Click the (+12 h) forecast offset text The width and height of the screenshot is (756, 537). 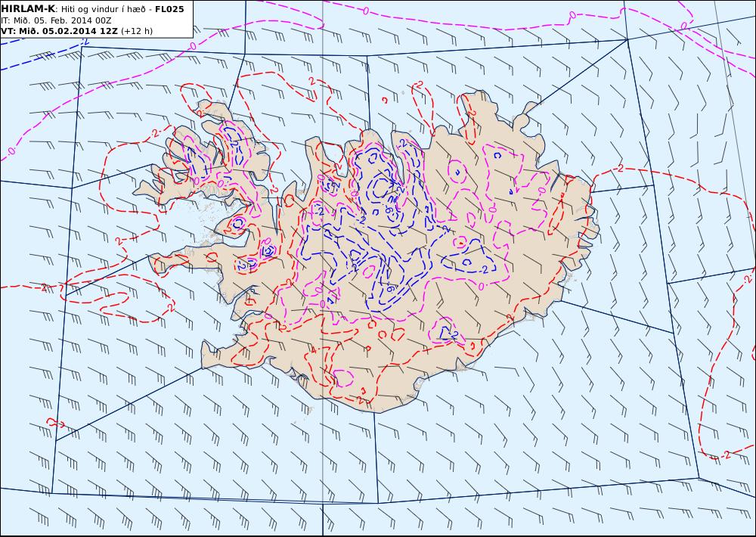(x=136, y=31)
